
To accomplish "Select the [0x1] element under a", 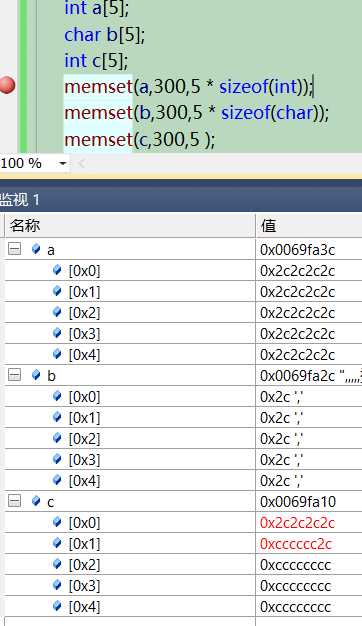I will (x=84, y=292).
